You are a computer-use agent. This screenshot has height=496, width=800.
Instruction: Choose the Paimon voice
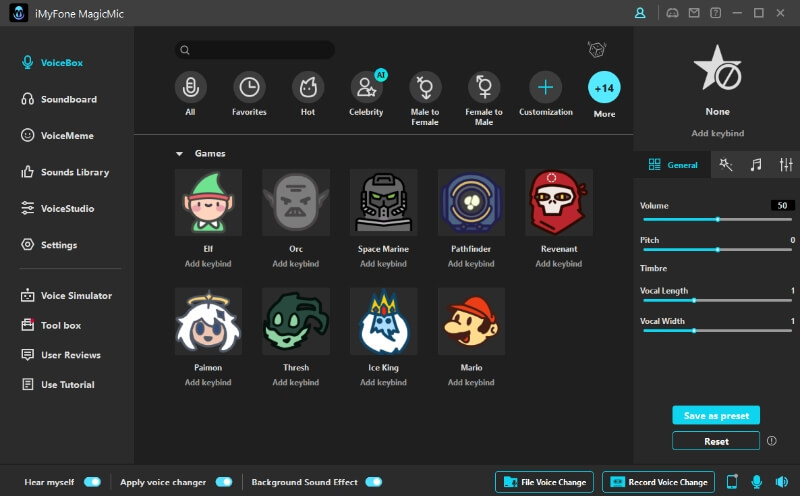pyautogui.click(x=208, y=321)
